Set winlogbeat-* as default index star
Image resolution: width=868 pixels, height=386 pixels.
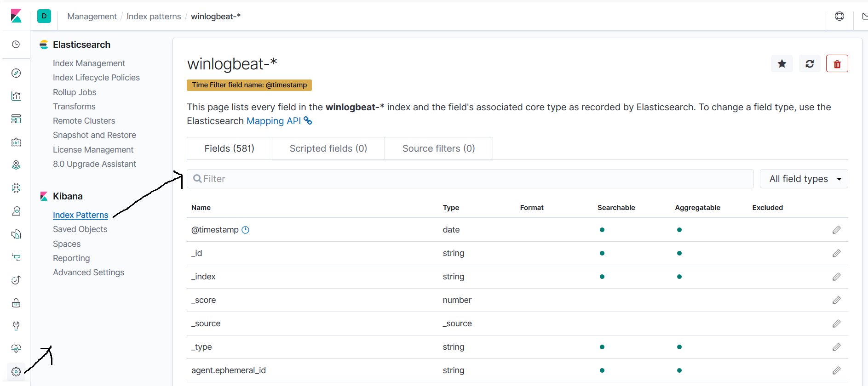click(x=782, y=64)
